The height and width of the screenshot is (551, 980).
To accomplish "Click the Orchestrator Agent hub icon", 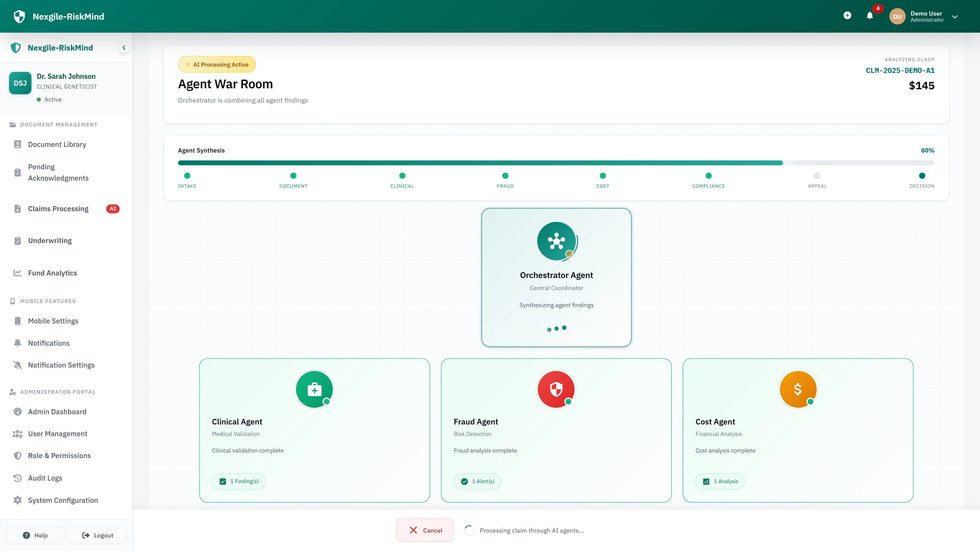I will point(556,241).
